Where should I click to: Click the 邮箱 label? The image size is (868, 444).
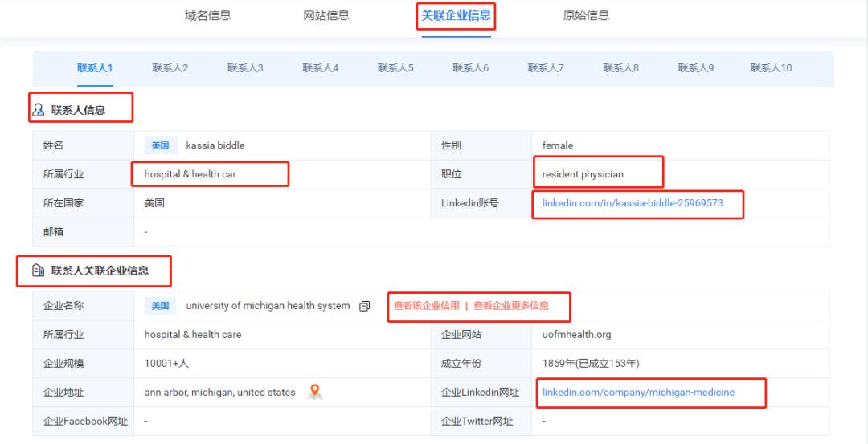pyautogui.click(x=53, y=232)
